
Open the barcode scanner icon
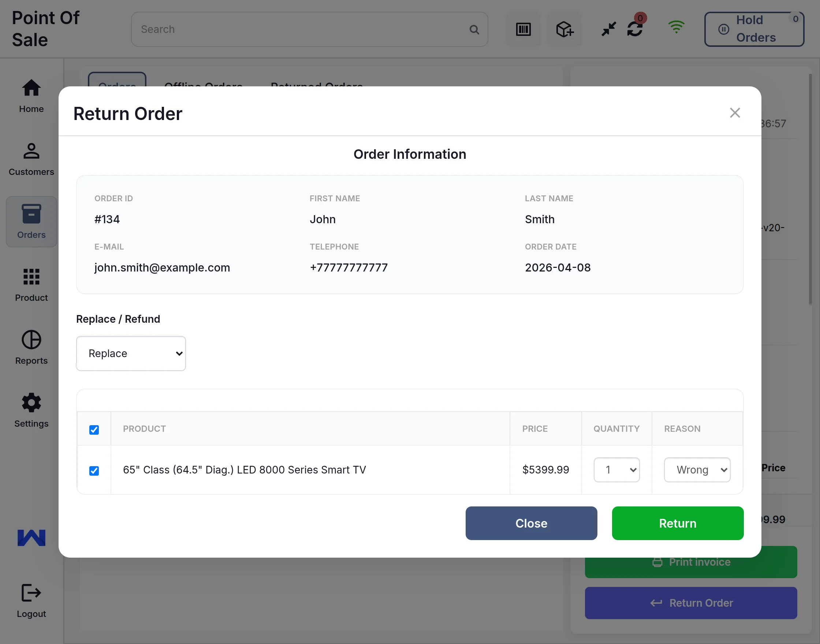pos(523,29)
